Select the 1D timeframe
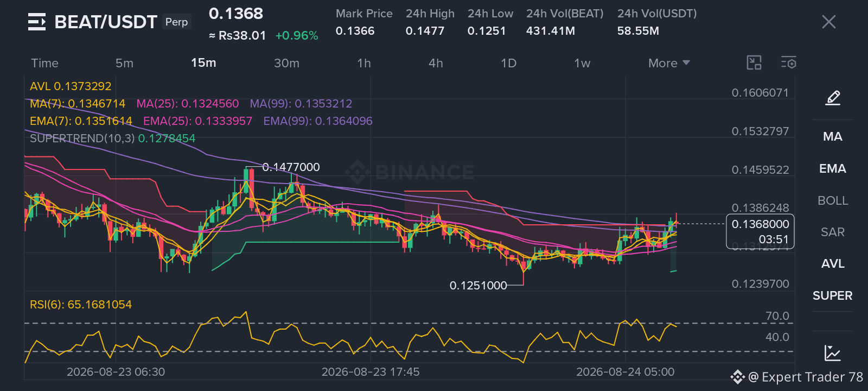868x391 pixels. click(x=508, y=63)
